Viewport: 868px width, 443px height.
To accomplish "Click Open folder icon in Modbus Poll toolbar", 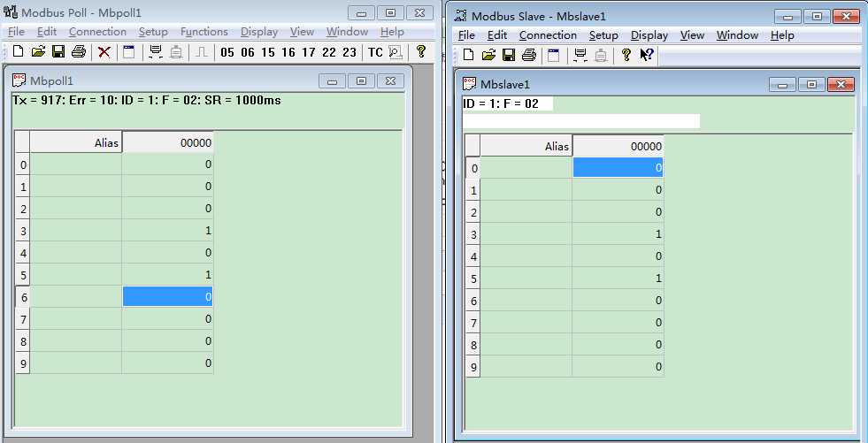I will coord(38,52).
